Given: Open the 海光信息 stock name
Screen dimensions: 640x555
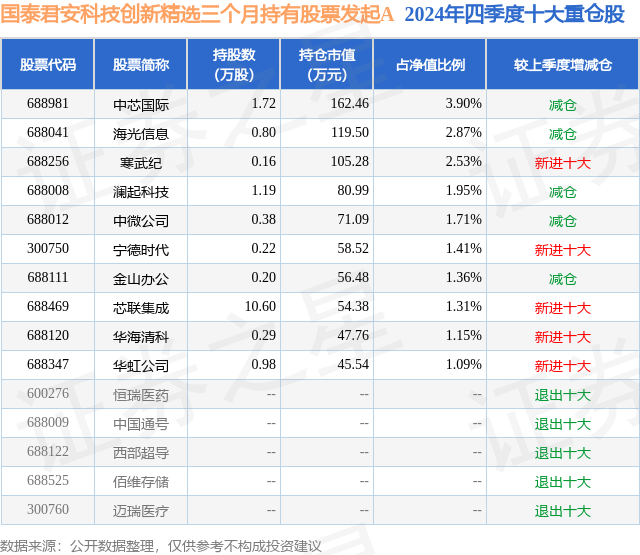Looking at the screenshot, I should 141,134.
